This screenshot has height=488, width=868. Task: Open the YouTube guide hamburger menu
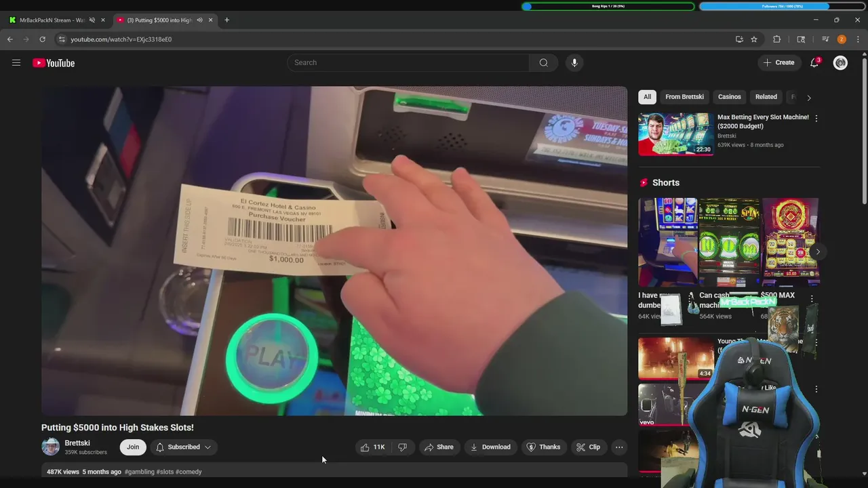pos(16,63)
